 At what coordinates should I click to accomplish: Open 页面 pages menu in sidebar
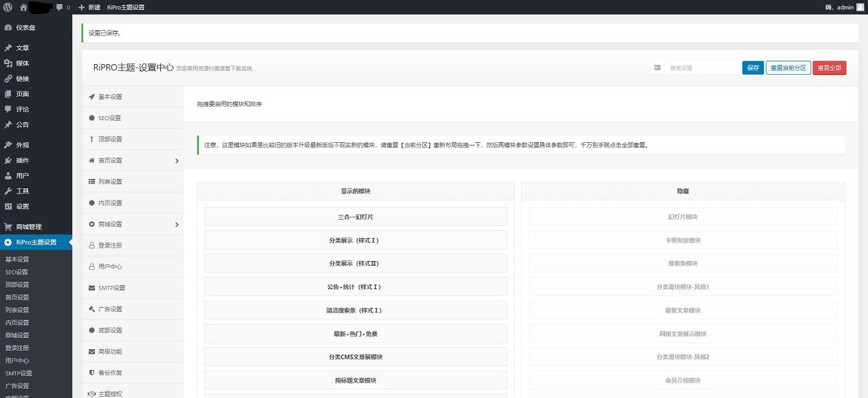coord(36,94)
